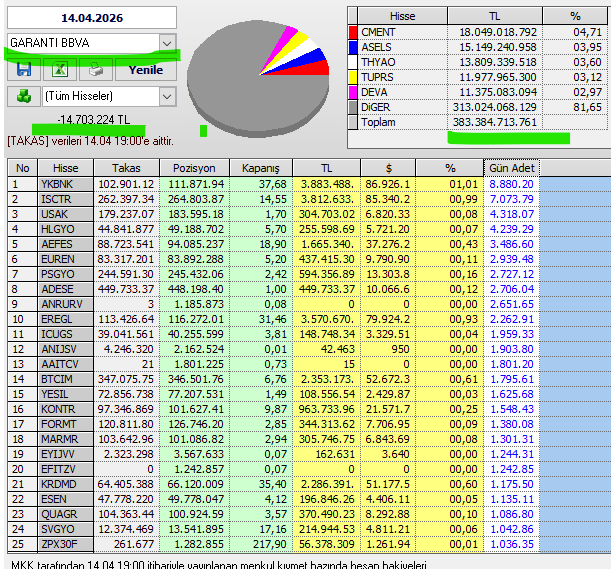Click the blue floppy disk save icon
The width and height of the screenshot is (611, 569).
[24, 70]
